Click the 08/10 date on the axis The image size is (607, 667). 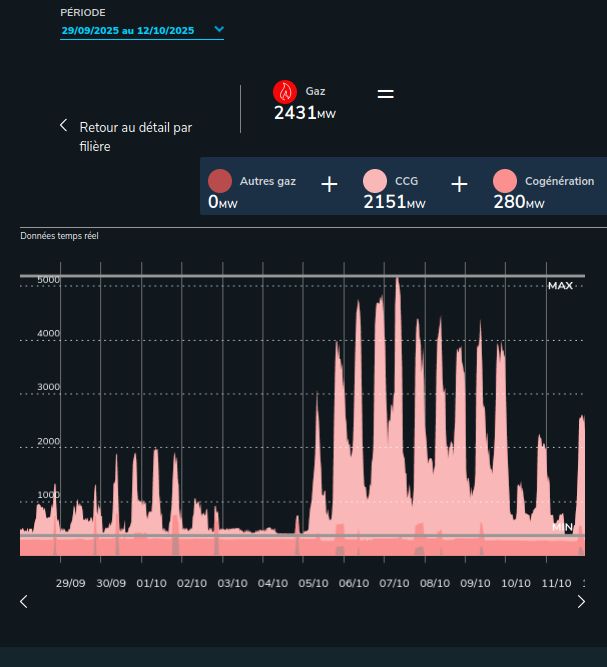pyautogui.click(x=435, y=583)
